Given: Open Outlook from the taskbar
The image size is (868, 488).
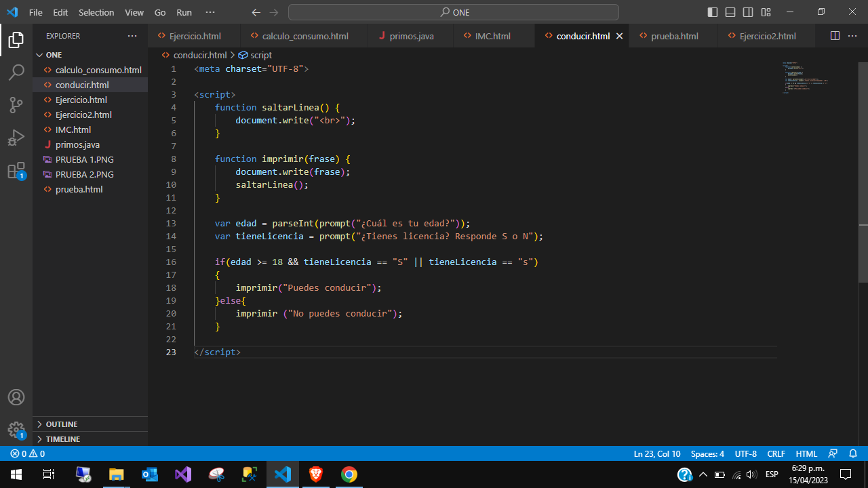Looking at the screenshot, I should tap(150, 474).
